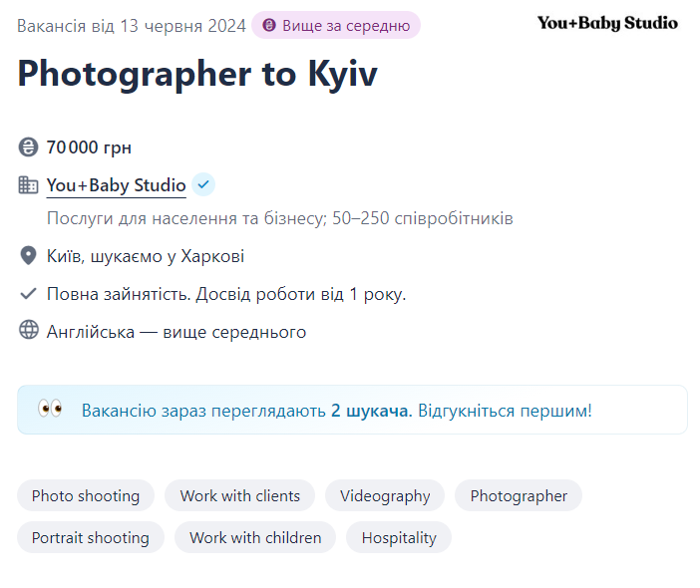
Task: Click the Hospitality skill tag
Action: [x=399, y=538]
